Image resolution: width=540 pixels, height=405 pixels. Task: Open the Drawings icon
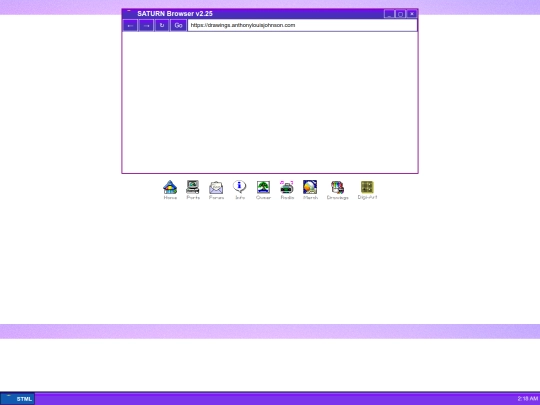338,190
